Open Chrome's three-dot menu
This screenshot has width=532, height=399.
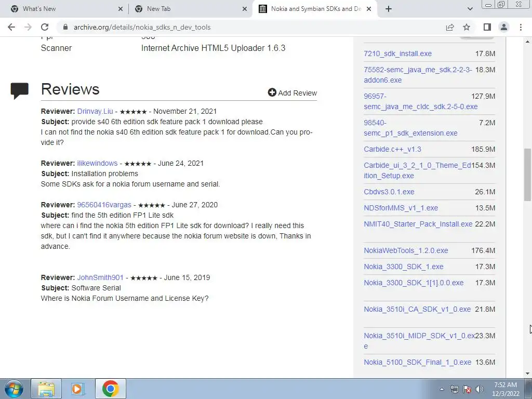coord(521,27)
